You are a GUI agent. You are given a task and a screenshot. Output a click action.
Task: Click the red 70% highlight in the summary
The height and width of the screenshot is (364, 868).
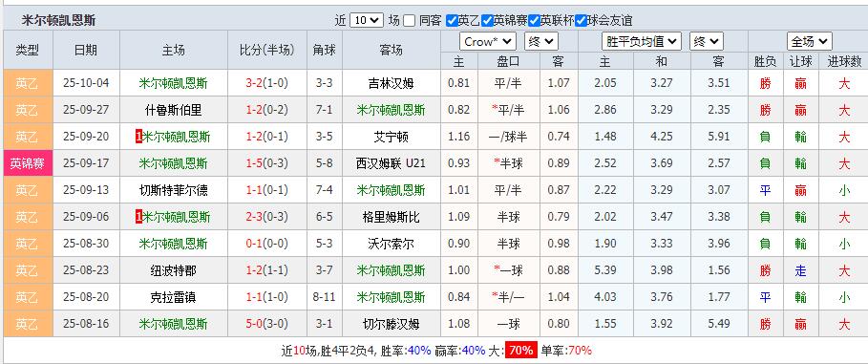(x=521, y=351)
